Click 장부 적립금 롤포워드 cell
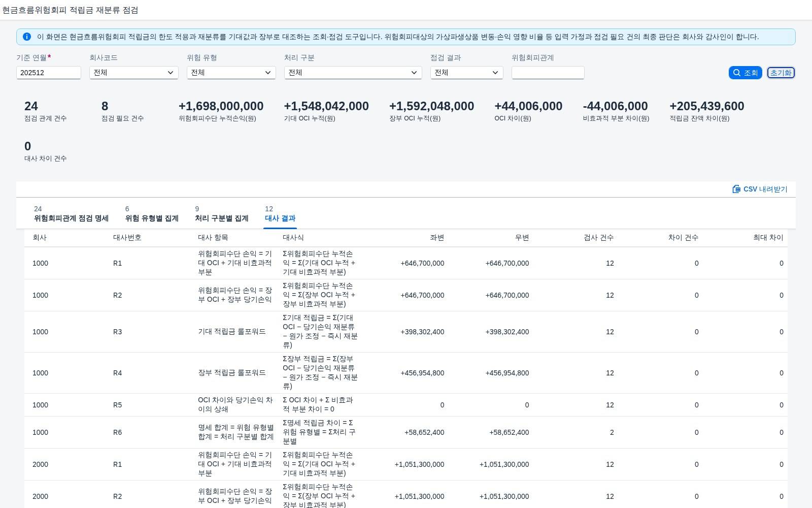Viewport: 812px width, 508px height. (x=232, y=373)
